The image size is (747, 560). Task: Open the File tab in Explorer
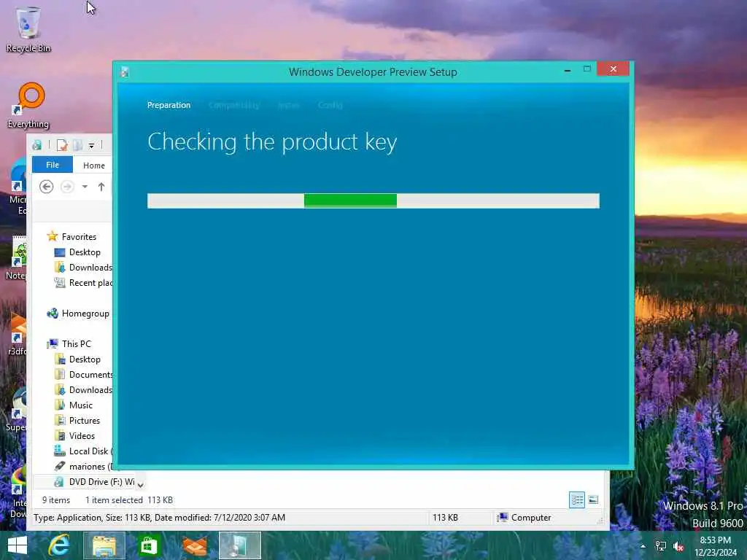(x=53, y=165)
